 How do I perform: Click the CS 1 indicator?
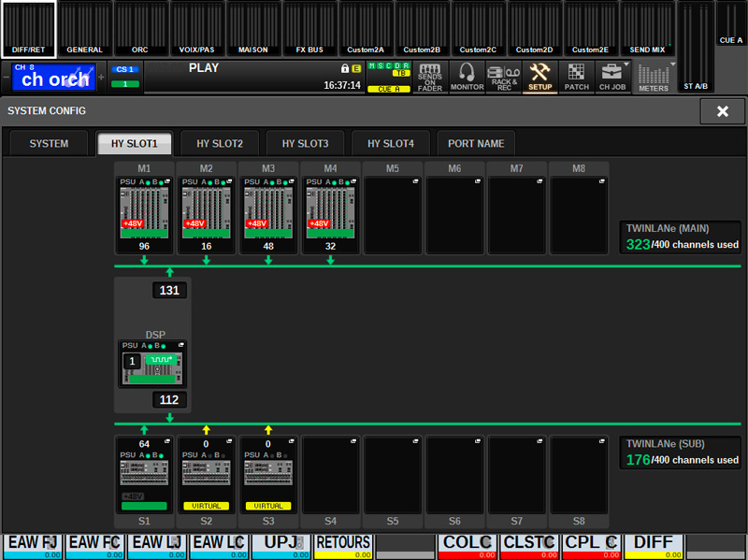[125, 69]
